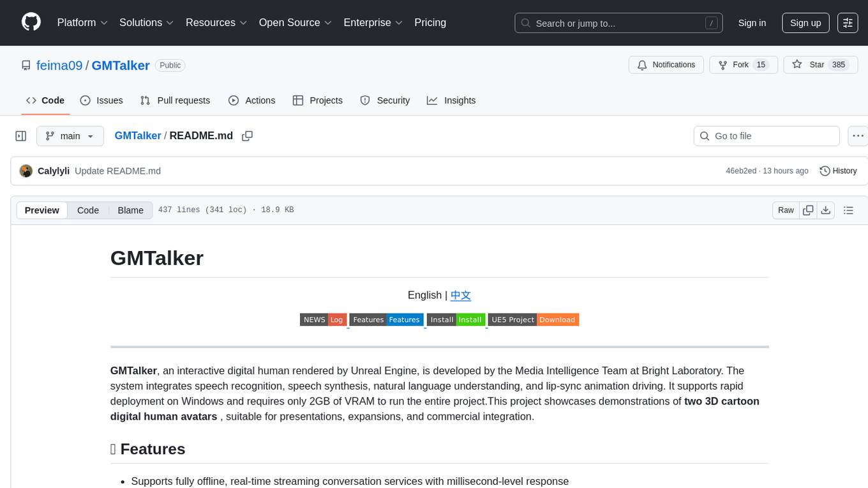868x488 pixels.
Task: Click the UE5 Project Download badge
Action: click(534, 319)
